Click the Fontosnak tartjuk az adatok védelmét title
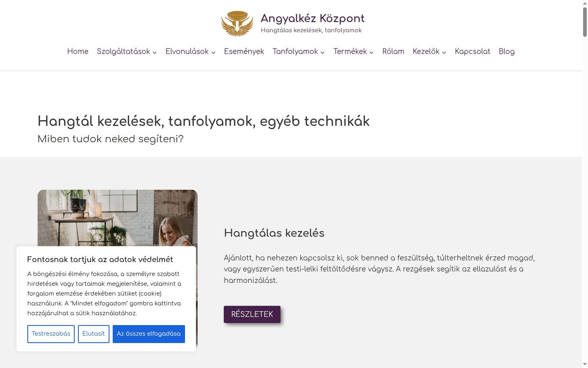This screenshot has height=368, width=588. pos(100,260)
